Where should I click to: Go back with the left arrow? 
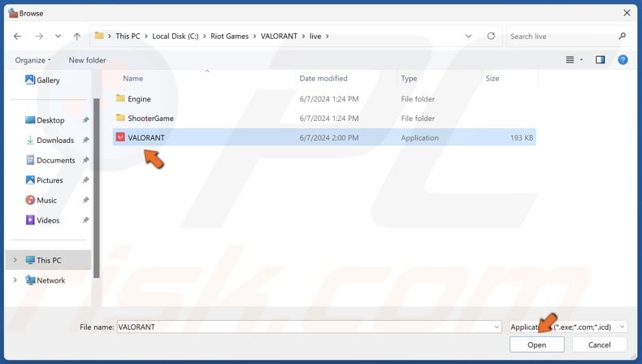tap(17, 36)
